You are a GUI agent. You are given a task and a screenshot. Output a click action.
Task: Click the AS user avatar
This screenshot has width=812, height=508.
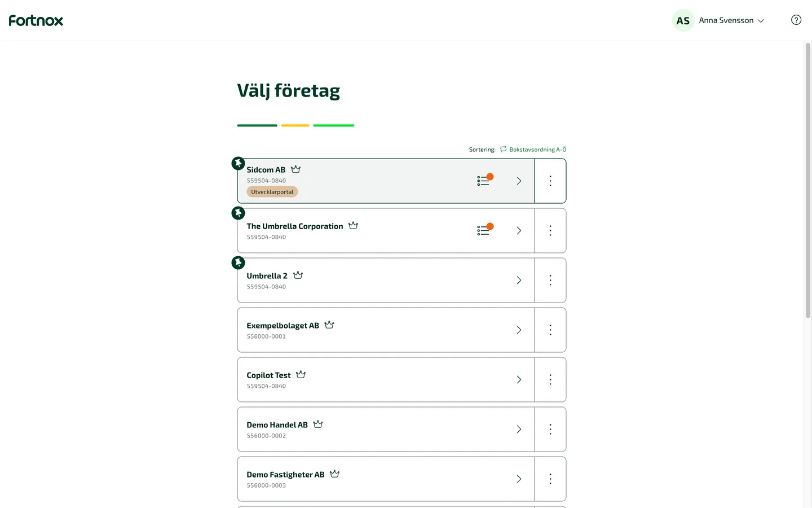click(683, 20)
